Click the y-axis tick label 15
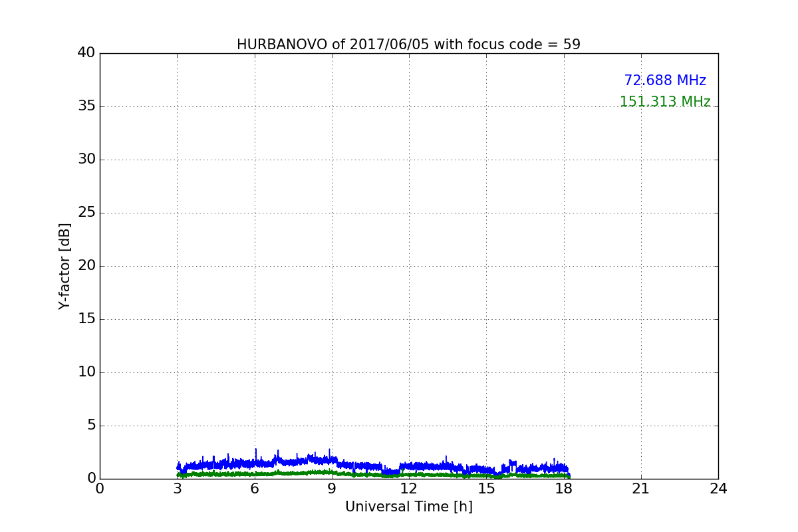 tap(86, 319)
